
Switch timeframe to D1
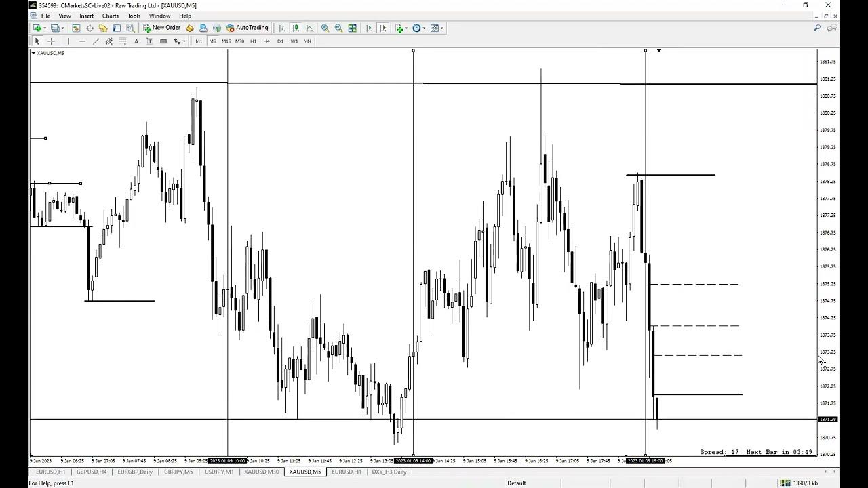point(280,41)
